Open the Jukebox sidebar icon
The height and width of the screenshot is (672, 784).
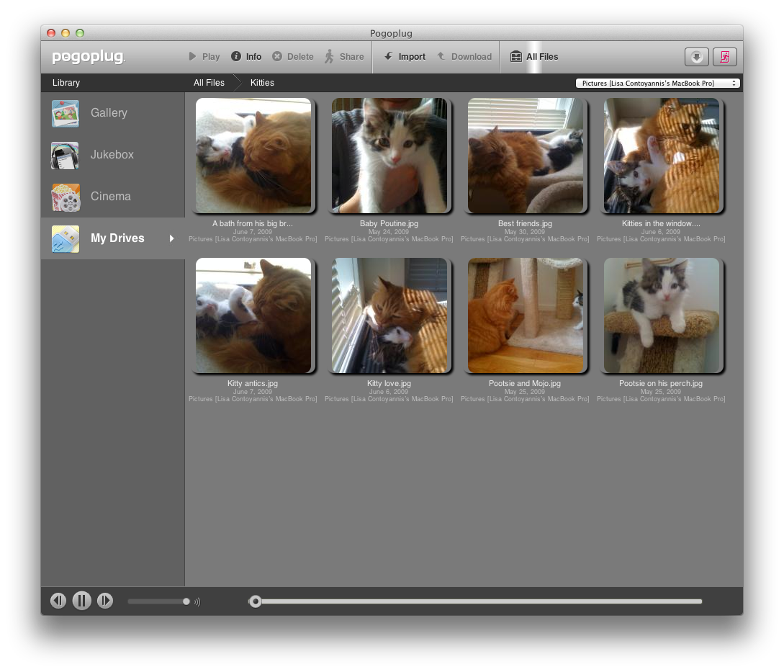(x=66, y=156)
